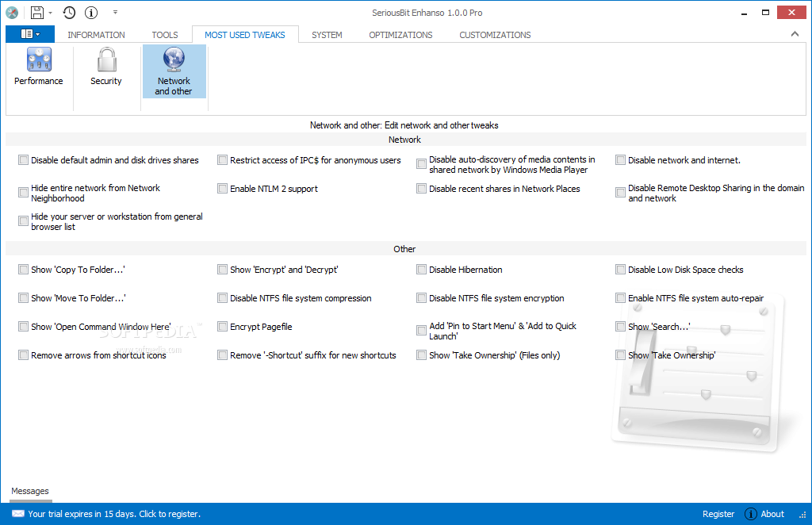Open the quick access toolbar customize arrow
The height and width of the screenshot is (525, 812).
pyautogui.click(x=115, y=12)
